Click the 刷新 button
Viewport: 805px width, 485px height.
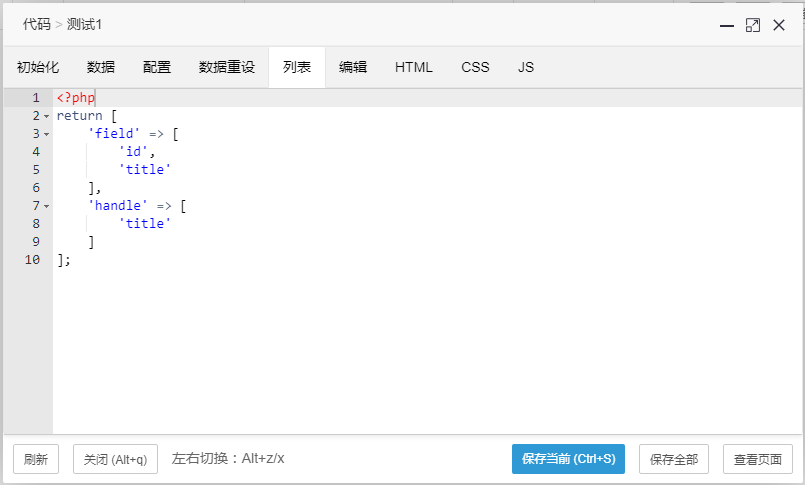[36, 459]
